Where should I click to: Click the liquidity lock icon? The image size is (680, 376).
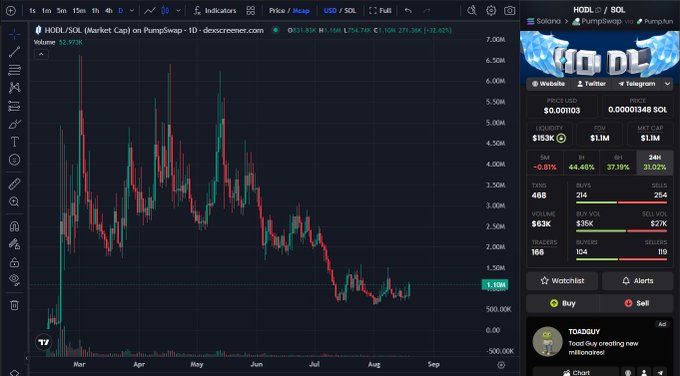click(561, 138)
